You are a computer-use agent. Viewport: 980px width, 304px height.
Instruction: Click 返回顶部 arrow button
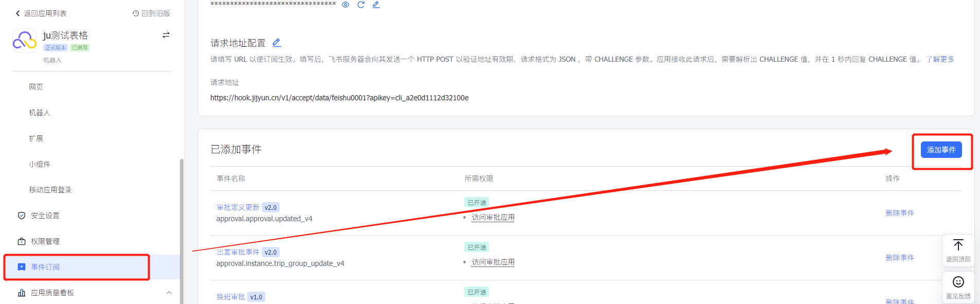958,250
